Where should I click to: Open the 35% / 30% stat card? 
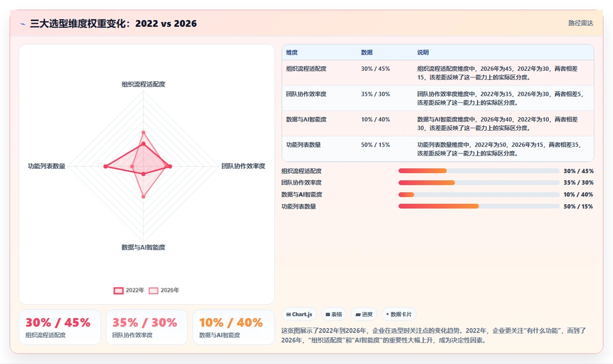click(147, 327)
